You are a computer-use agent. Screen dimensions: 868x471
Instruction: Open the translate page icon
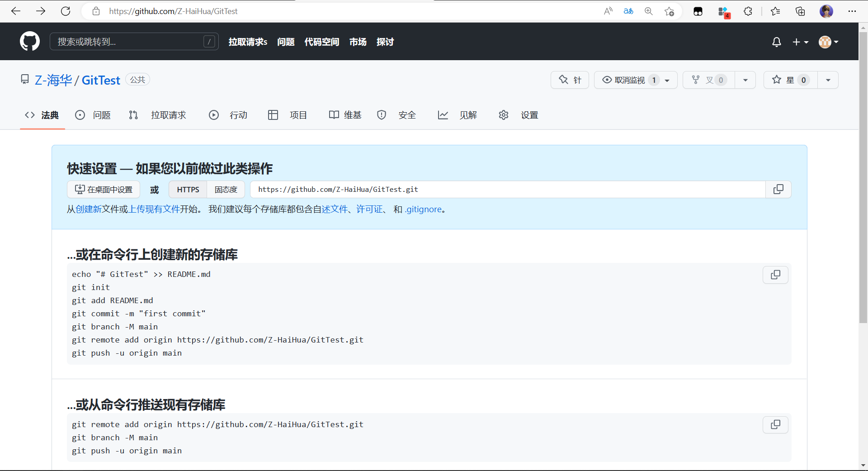628,11
